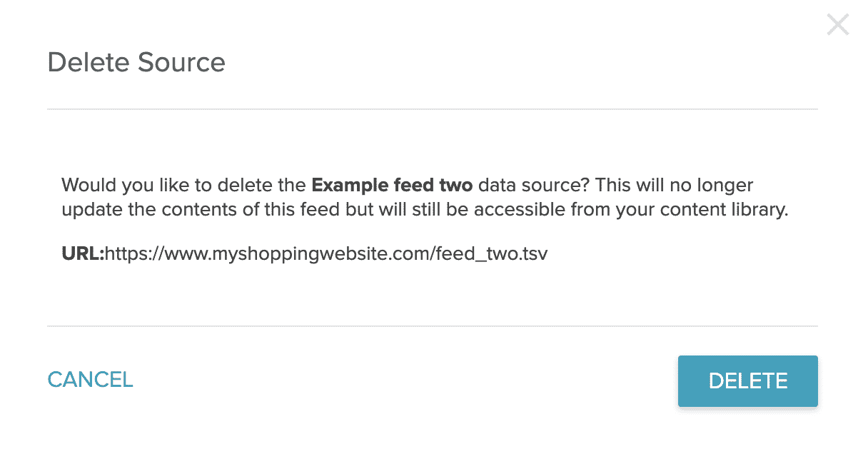Screen dimensions: 868x454
Task: Click the divider line below the heading
Action: pos(432,109)
